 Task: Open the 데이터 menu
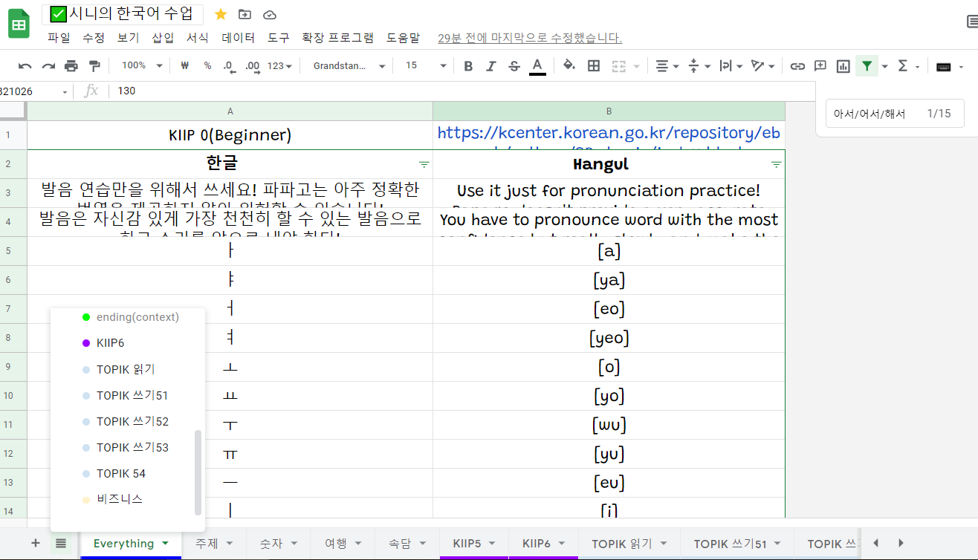(x=237, y=37)
